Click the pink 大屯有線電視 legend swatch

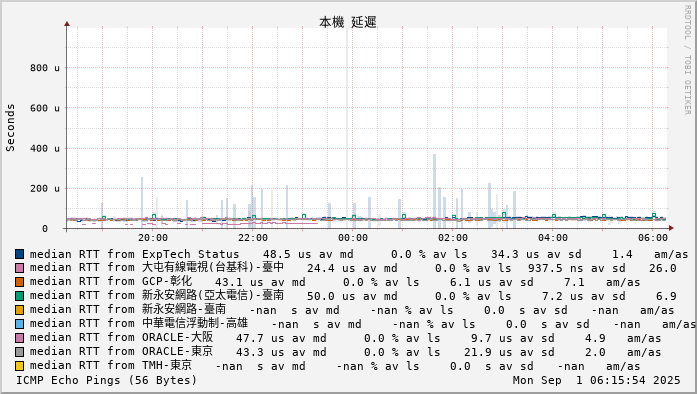19,268
